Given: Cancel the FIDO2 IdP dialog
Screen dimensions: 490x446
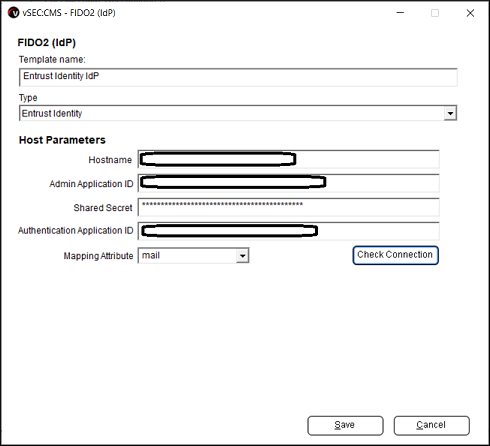Looking at the screenshot, I should tap(431, 425).
